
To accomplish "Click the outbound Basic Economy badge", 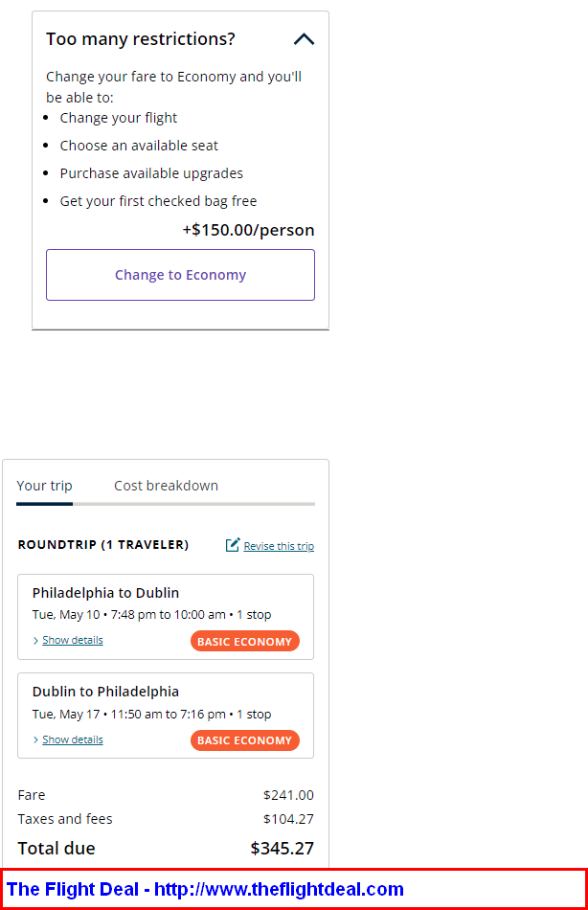I will (x=245, y=641).
